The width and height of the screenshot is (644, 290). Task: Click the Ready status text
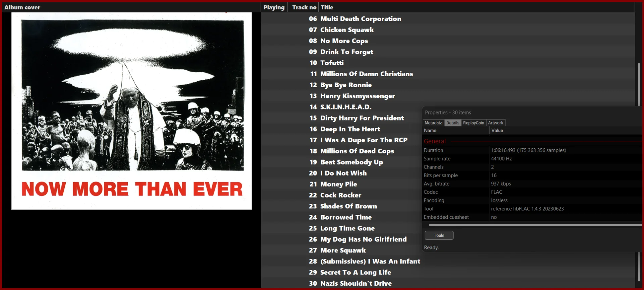point(431,248)
